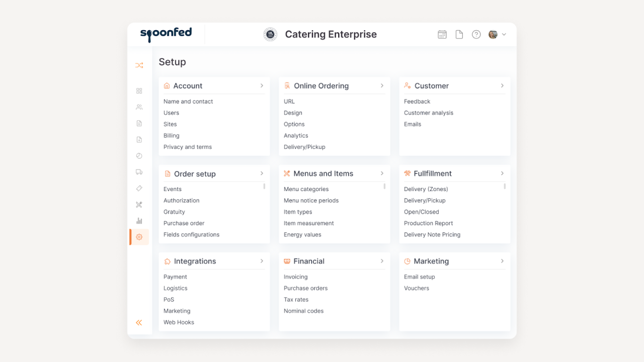644x362 pixels.
Task: Go to Delivery (Zones) settings
Action: (426, 189)
